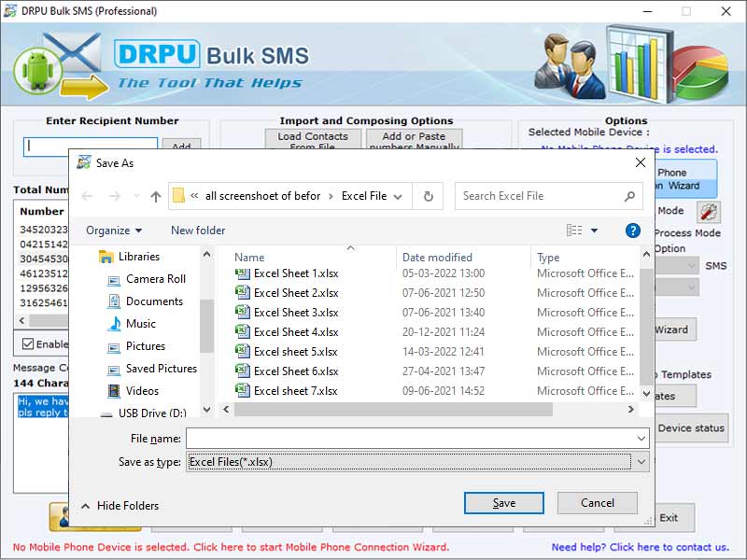Click the refresh icon beside the address bar
The height and width of the screenshot is (560, 747).
tap(428, 196)
